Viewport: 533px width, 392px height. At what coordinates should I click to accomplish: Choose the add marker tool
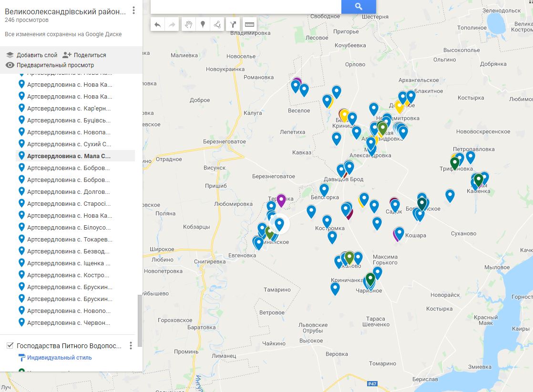(x=203, y=24)
